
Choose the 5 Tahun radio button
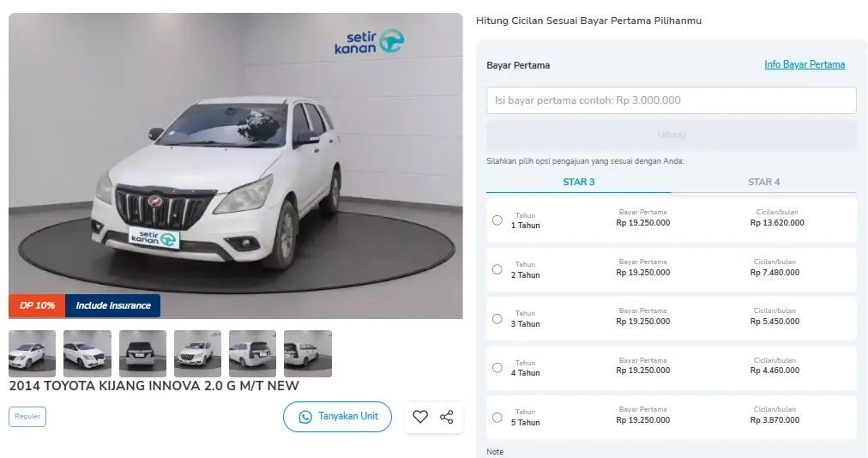[x=497, y=418]
